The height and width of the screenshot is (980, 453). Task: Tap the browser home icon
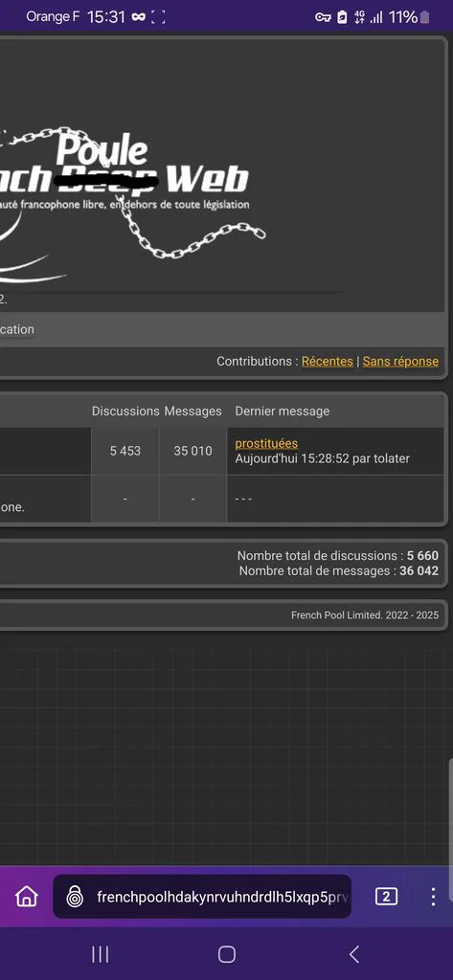click(26, 897)
